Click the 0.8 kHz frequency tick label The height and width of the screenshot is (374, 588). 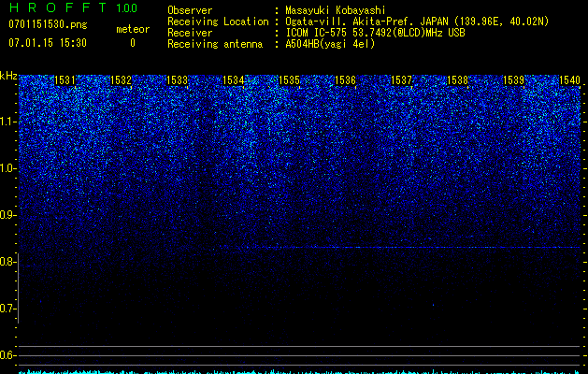[7, 262]
